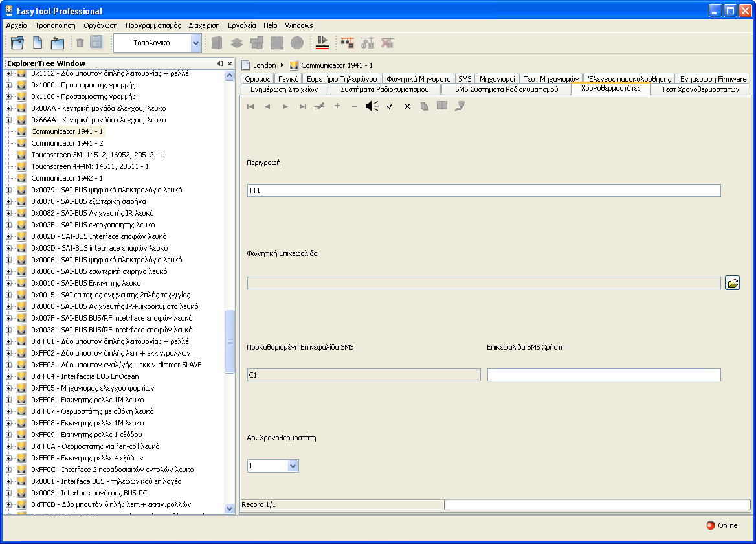Click the orange network devices icon
The width and height of the screenshot is (756, 544).
click(x=347, y=43)
